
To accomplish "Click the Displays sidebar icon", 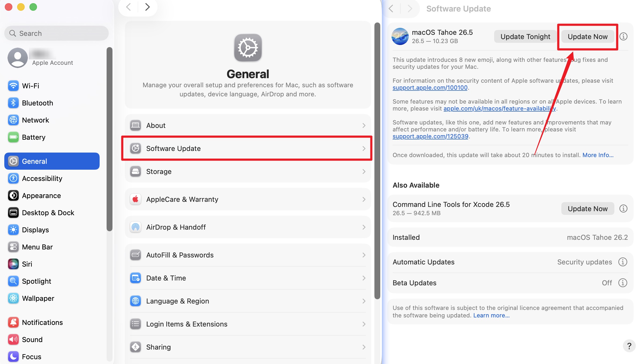I will point(13,230).
